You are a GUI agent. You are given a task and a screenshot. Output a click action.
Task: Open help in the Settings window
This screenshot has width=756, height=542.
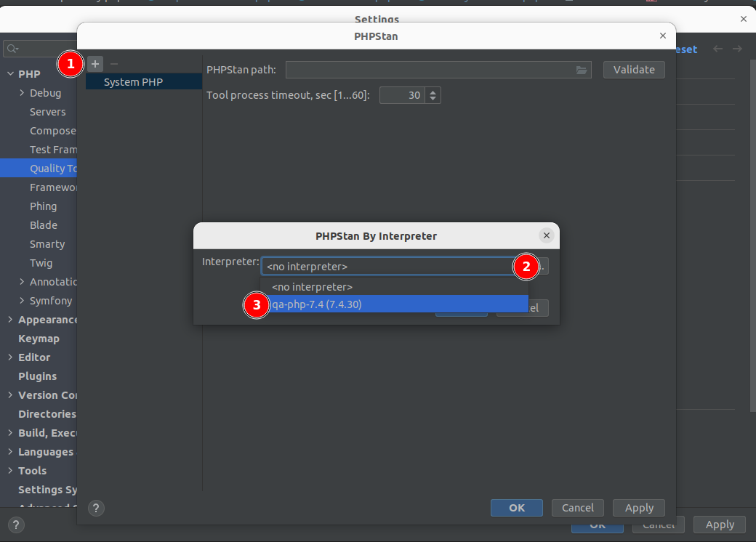click(x=16, y=525)
